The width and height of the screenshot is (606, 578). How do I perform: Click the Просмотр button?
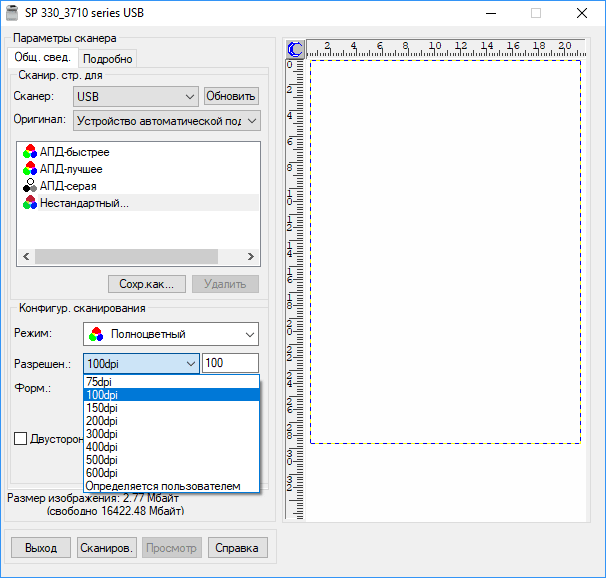point(172,547)
